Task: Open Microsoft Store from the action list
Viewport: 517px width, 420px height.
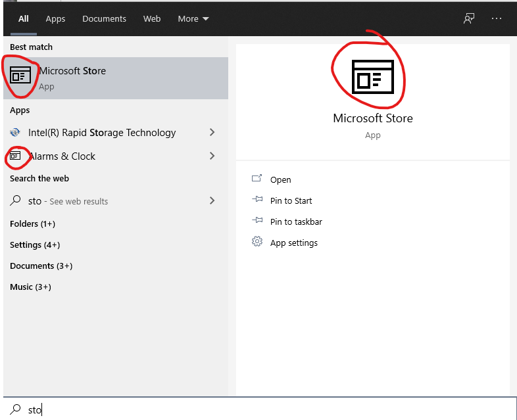Action: click(x=280, y=179)
